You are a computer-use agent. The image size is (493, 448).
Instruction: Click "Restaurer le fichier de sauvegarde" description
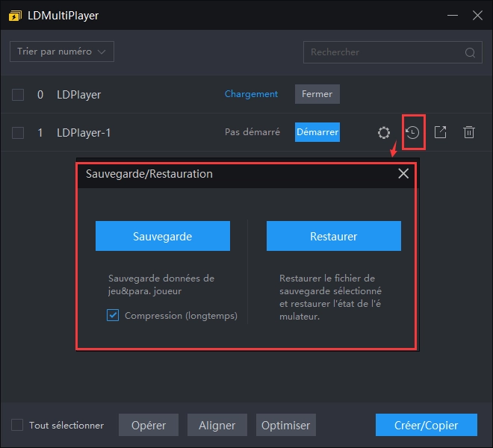coord(330,297)
